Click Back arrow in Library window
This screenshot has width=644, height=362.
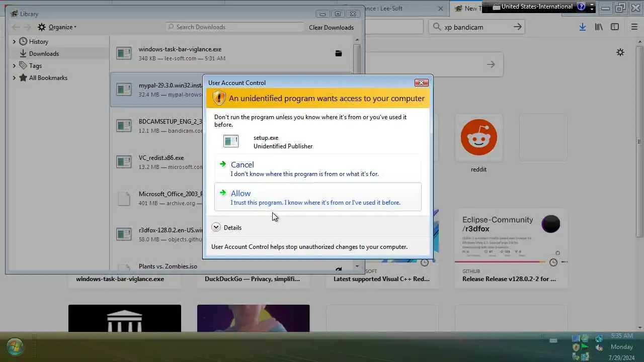click(x=16, y=27)
